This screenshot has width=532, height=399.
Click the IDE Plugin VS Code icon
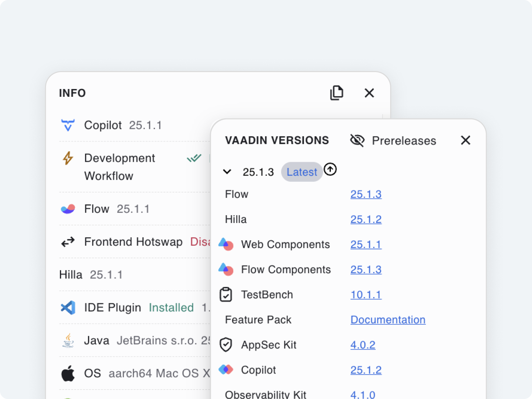coord(68,307)
